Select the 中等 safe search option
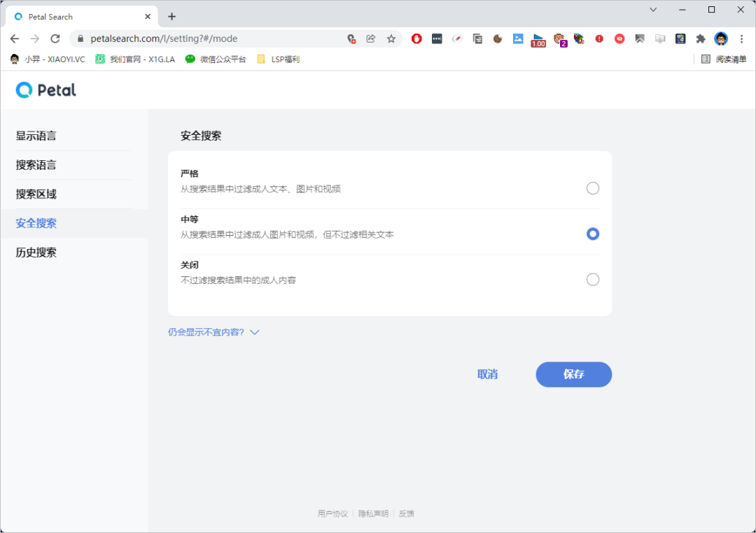756x533 pixels. point(593,234)
